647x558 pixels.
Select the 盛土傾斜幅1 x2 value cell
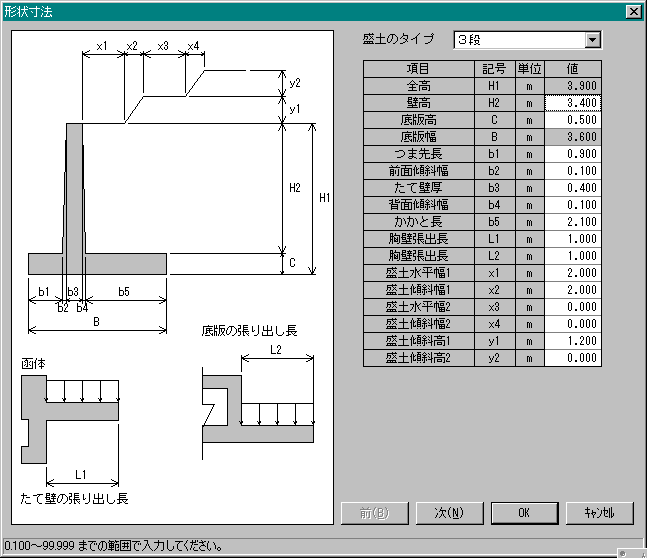click(573, 290)
